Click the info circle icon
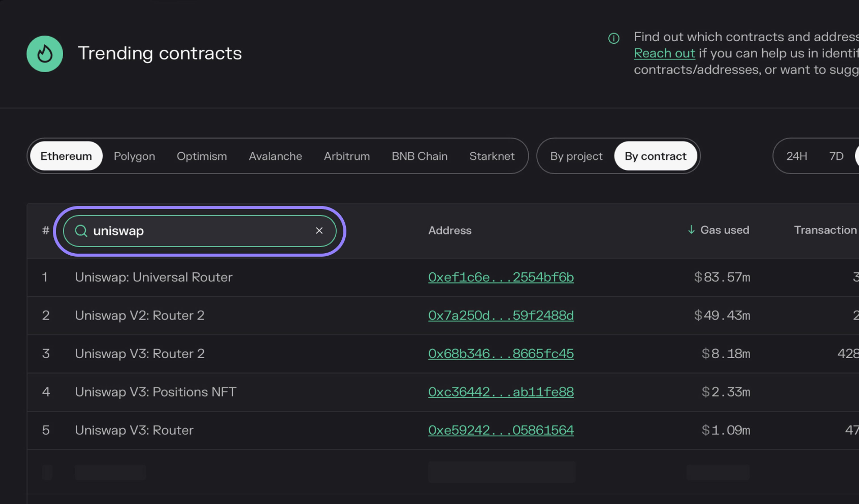859x504 pixels. click(x=614, y=38)
